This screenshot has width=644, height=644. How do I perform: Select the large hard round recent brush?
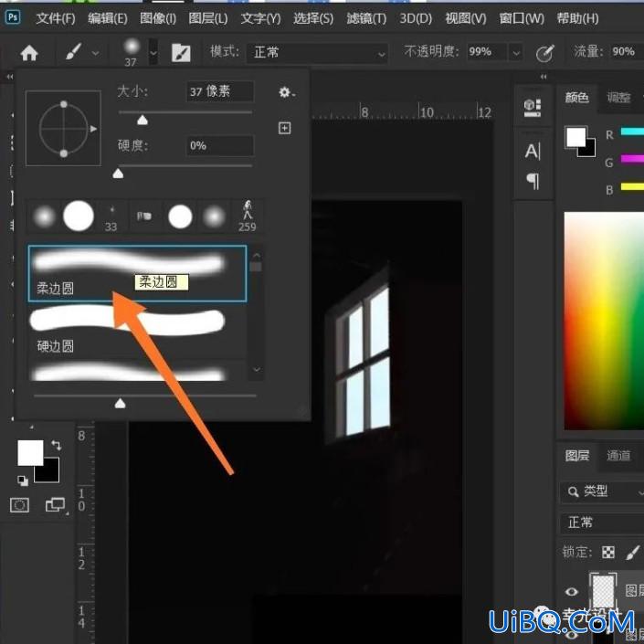(79, 216)
